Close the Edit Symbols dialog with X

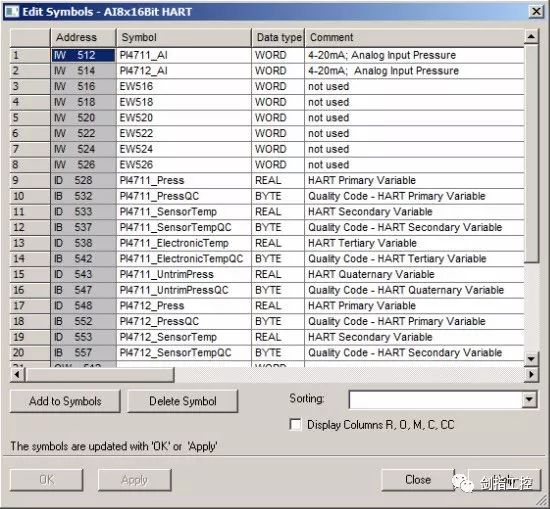536,12
